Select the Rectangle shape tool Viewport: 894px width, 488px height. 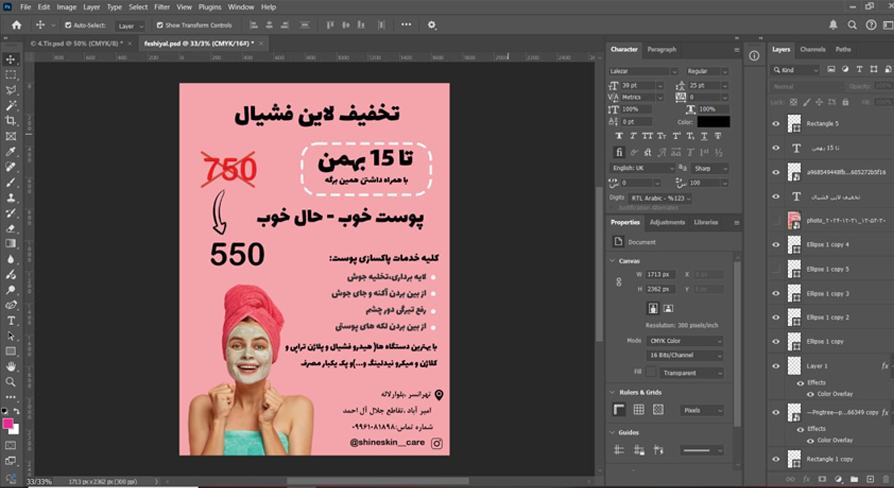coord(11,352)
